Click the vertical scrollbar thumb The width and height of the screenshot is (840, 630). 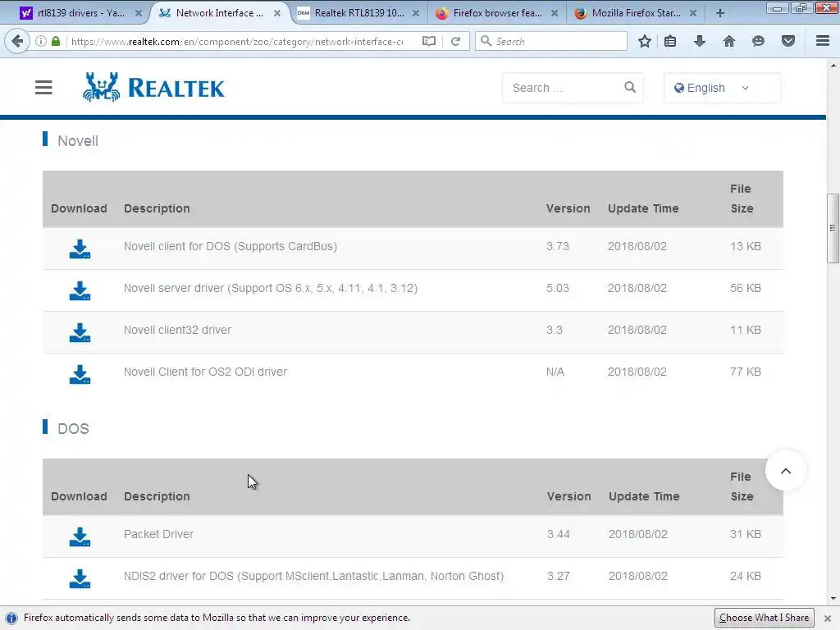[833, 228]
